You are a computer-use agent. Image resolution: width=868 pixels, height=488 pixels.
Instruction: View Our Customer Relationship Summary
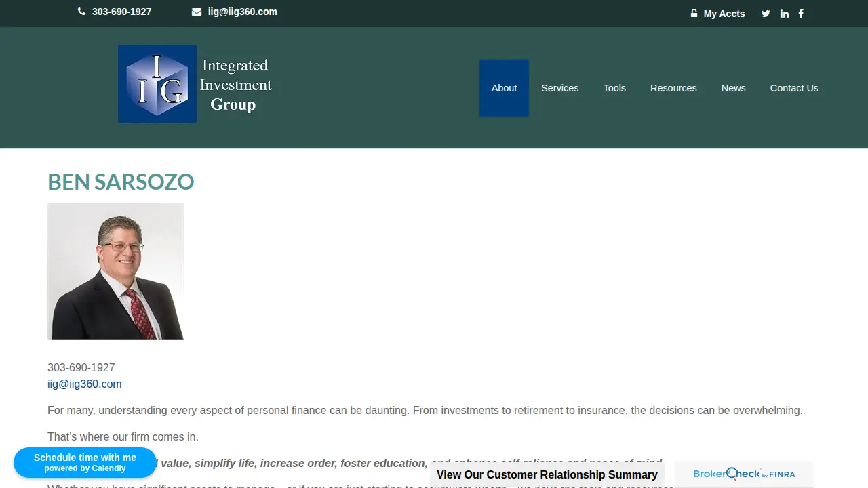[547, 474]
